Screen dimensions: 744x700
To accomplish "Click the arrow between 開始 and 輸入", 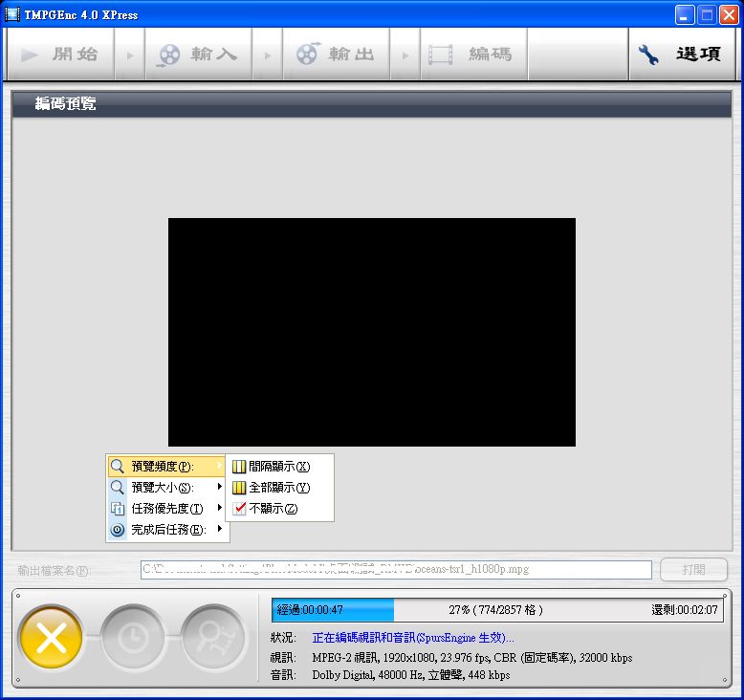I will point(129,55).
